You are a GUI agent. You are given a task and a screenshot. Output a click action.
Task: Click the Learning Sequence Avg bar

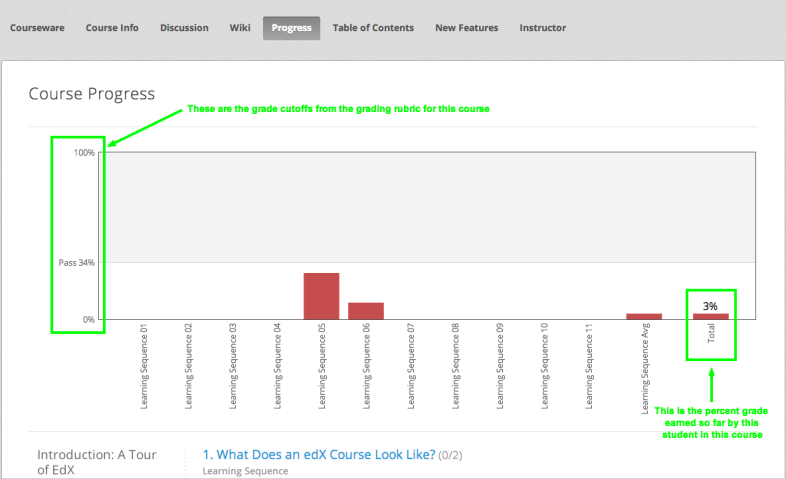pyautogui.click(x=644, y=316)
